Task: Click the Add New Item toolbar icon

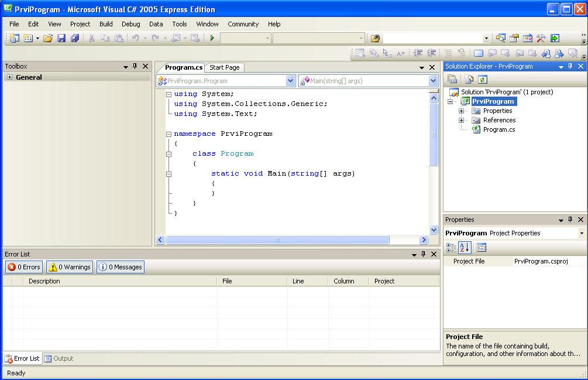Action: coord(28,38)
